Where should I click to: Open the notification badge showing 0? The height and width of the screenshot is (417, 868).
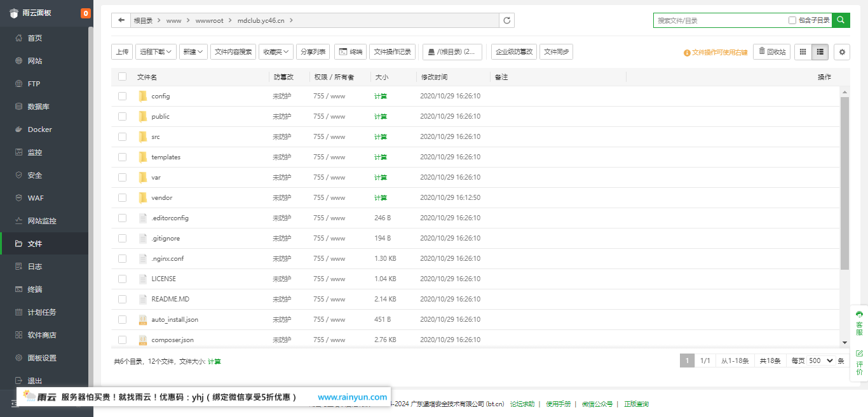coord(86,13)
